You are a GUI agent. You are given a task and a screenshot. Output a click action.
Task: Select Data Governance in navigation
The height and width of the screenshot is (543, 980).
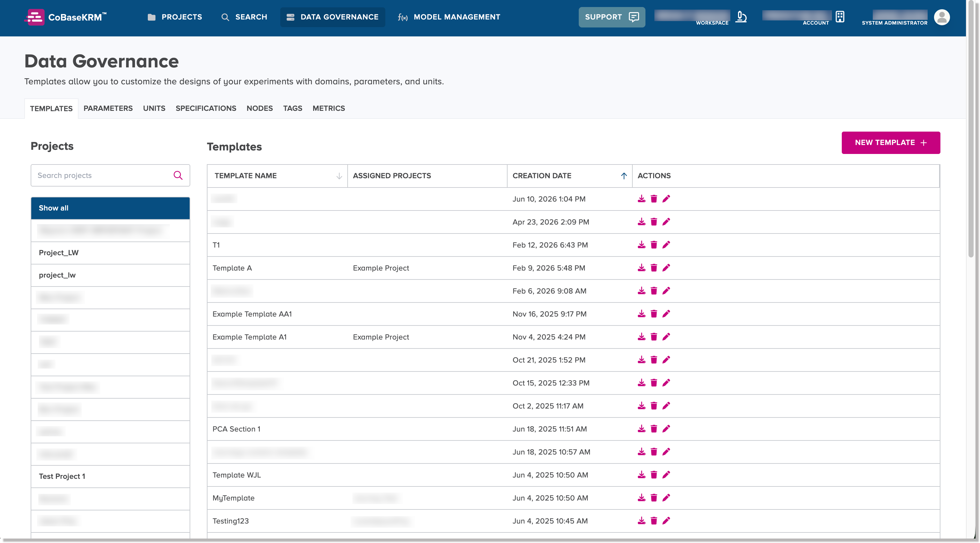333,17
